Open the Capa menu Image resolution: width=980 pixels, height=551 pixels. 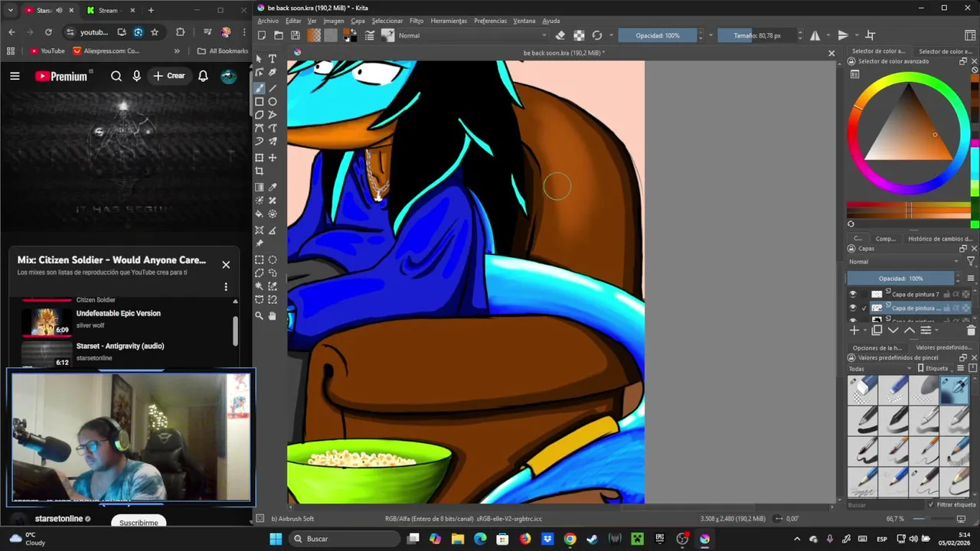[x=358, y=21]
